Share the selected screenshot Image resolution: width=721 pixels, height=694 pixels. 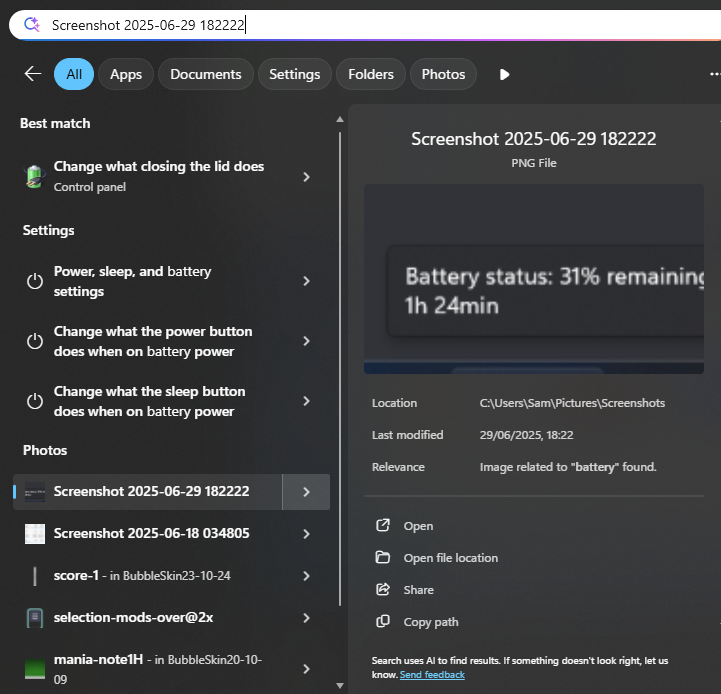(418, 590)
